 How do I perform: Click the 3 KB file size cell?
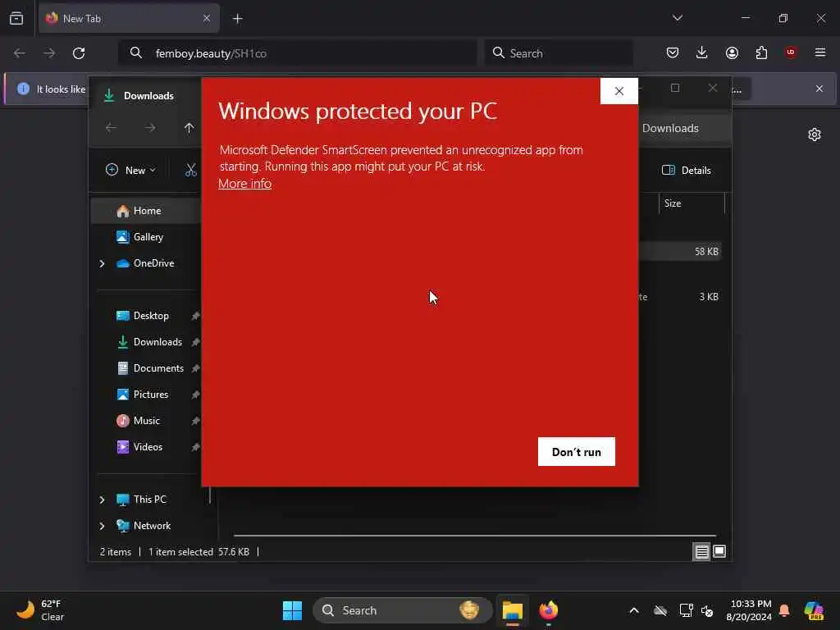click(709, 297)
